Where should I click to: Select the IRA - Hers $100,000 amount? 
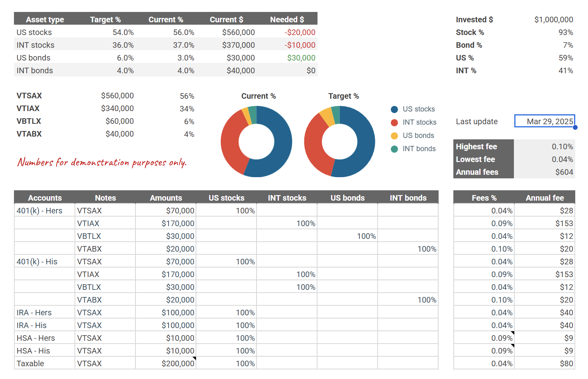(166, 313)
